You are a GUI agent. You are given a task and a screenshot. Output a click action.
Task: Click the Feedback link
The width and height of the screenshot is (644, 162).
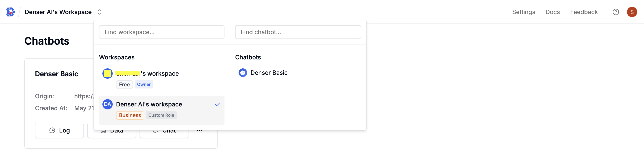tap(584, 12)
